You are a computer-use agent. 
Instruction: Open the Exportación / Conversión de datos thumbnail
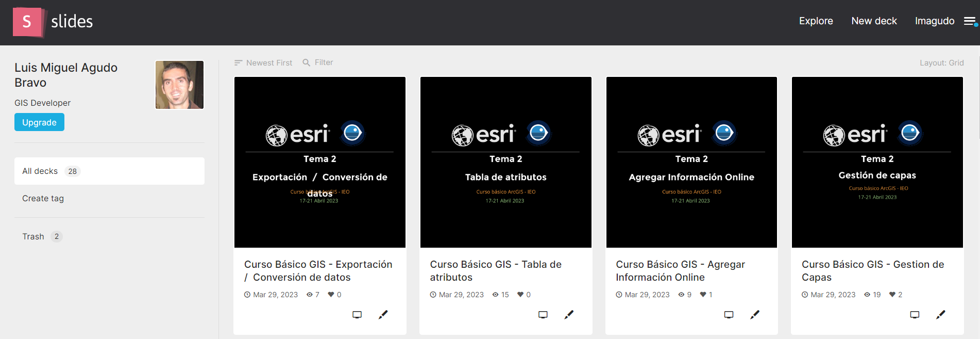pyautogui.click(x=320, y=163)
